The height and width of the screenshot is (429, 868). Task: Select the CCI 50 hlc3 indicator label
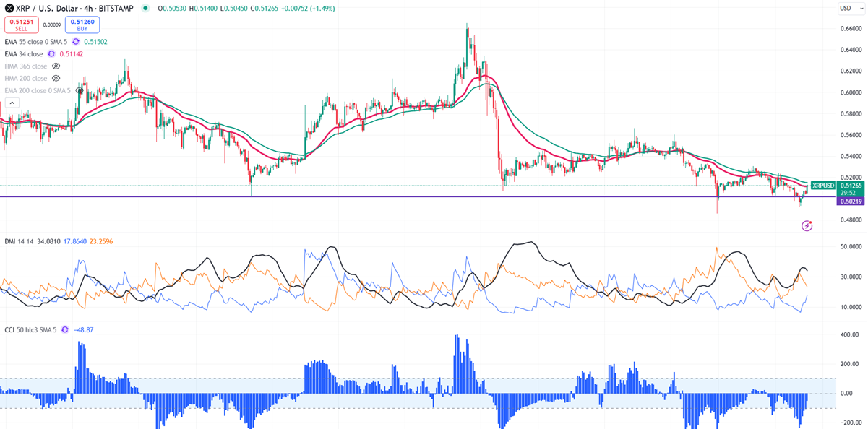[32, 329]
